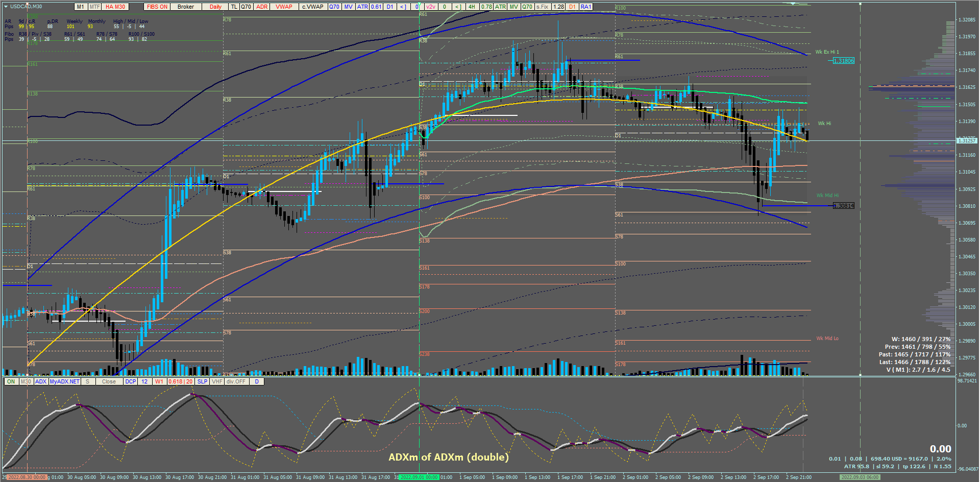Click the blue D button in ADX panel
Image resolution: width=980 pixels, height=482 pixels.
(x=257, y=381)
